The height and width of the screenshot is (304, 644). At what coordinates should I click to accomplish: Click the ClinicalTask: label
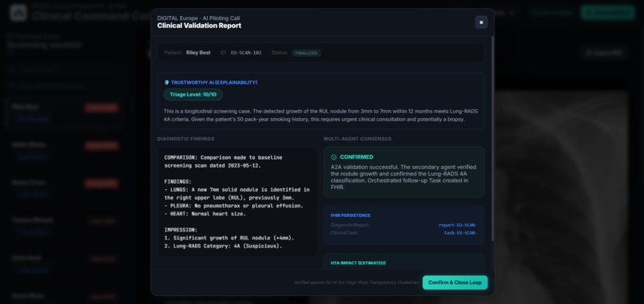click(344, 233)
